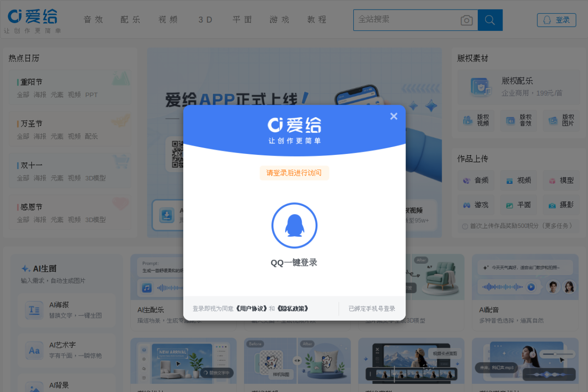This screenshot has width=588, height=392.
Task: Click the 版权素材 heading
Action: (473, 58)
